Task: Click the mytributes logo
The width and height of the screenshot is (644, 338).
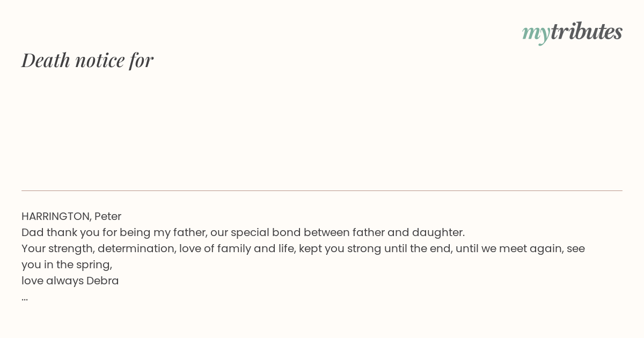Action: click(x=572, y=32)
